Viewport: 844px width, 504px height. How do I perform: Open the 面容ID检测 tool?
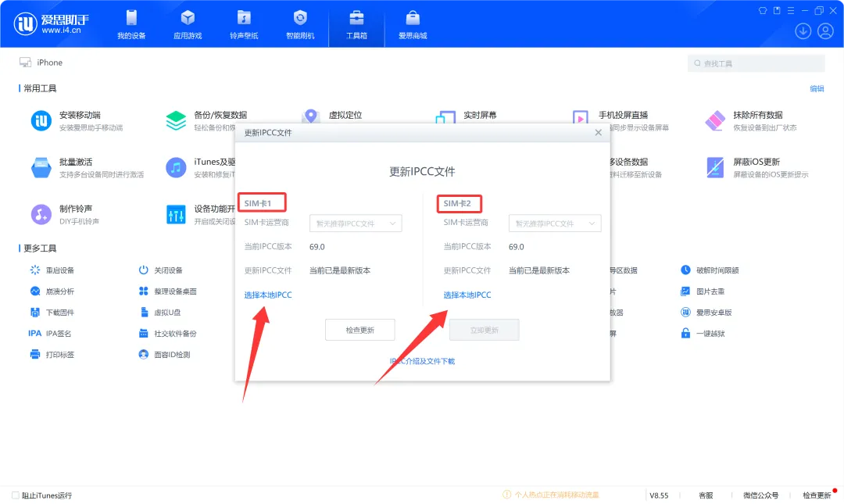tap(164, 354)
